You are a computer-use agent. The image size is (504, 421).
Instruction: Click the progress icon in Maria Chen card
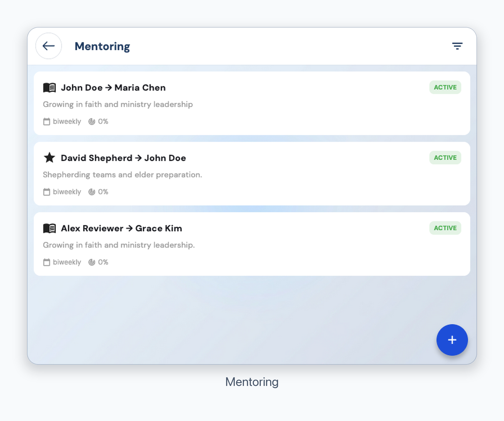point(92,121)
